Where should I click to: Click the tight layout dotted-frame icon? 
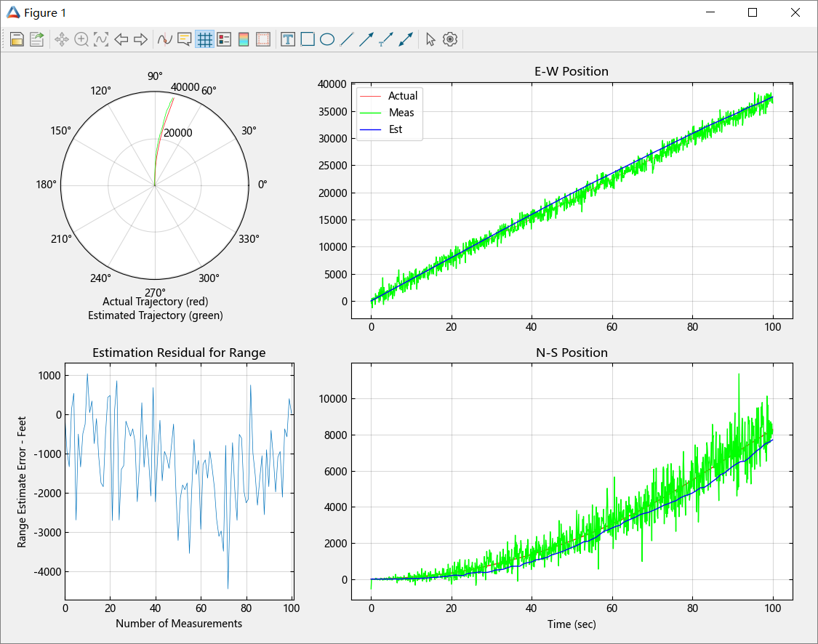tap(263, 40)
